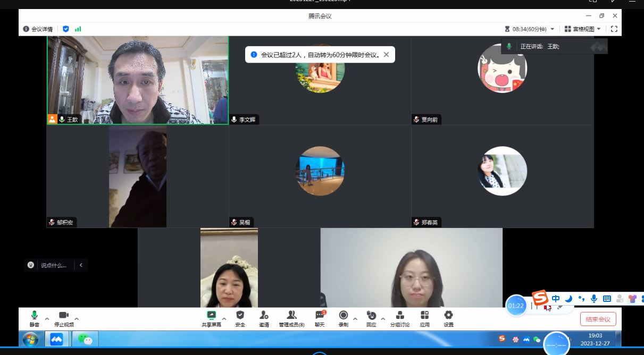Open the 应用 apps panel
Image resolution: width=644 pixels, height=355 pixels.
pyautogui.click(x=424, y=318)
